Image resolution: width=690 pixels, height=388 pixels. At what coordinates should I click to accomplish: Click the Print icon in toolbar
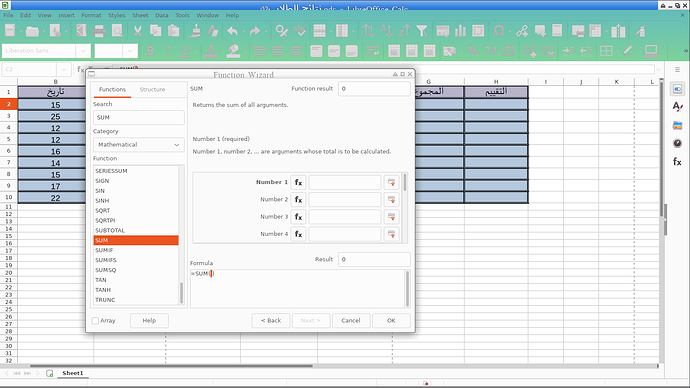(99, 31)
